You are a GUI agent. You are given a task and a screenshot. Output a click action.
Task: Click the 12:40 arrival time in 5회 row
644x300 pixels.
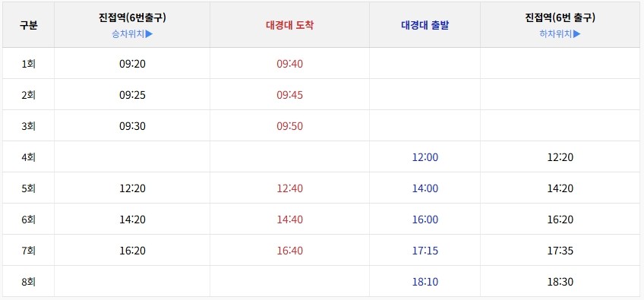coord(289,188)
